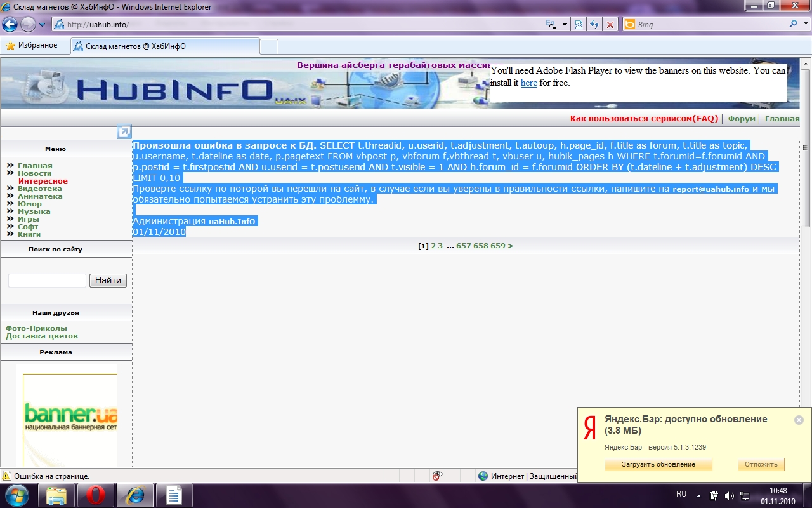Click the Загрузить обновление button
The height and width of the screenshot is (508, 812).
tap(658, 464)
